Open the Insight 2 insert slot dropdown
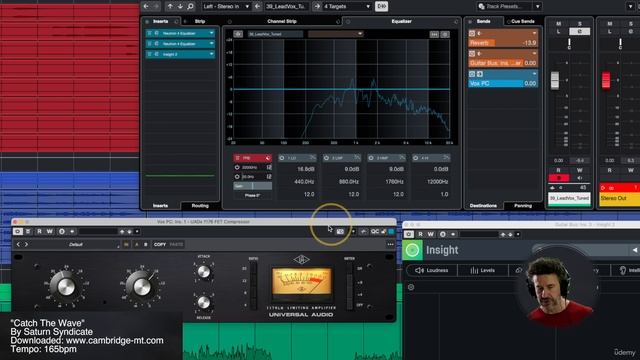The image size is (640, 360). pyautogui.click(x=211, y=54)
